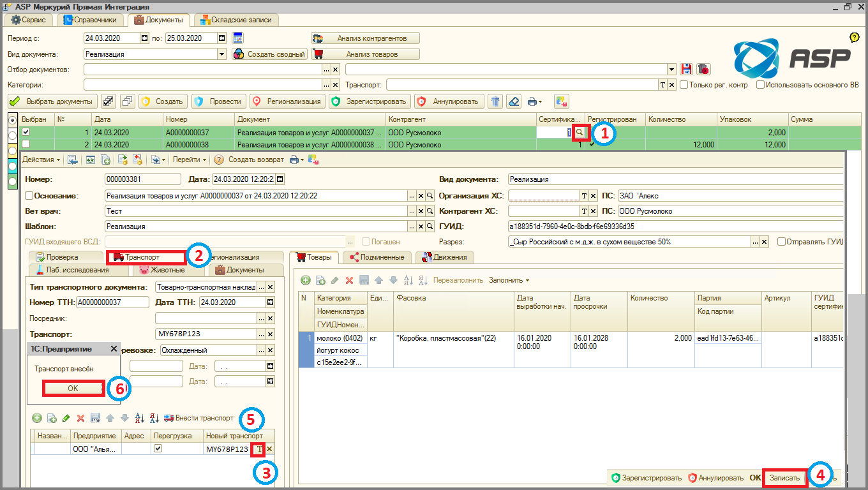Click green add-row icon in Товары table
This screenshot has width=868, height=490.
tap(306, 280)
